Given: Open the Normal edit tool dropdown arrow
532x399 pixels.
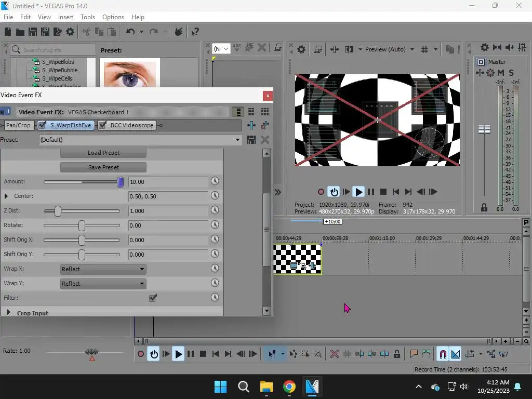Looking at the screenshot, I should tap(282, 354).
